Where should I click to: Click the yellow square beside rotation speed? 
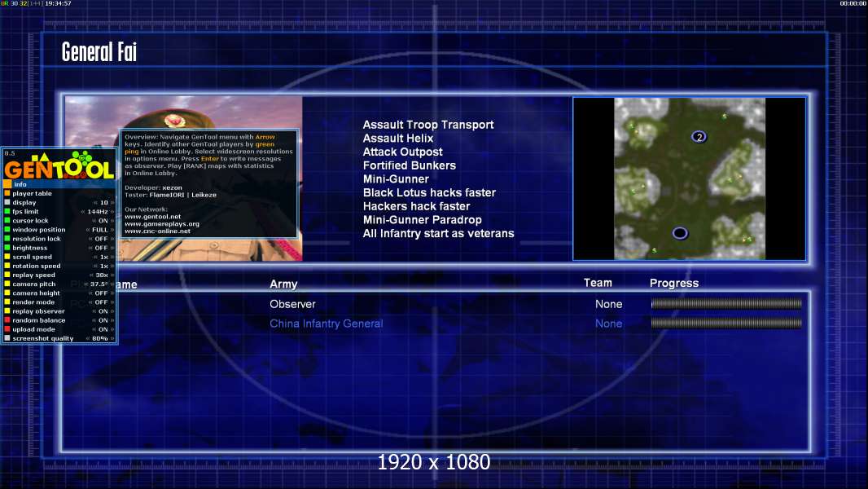click(7, 266)
